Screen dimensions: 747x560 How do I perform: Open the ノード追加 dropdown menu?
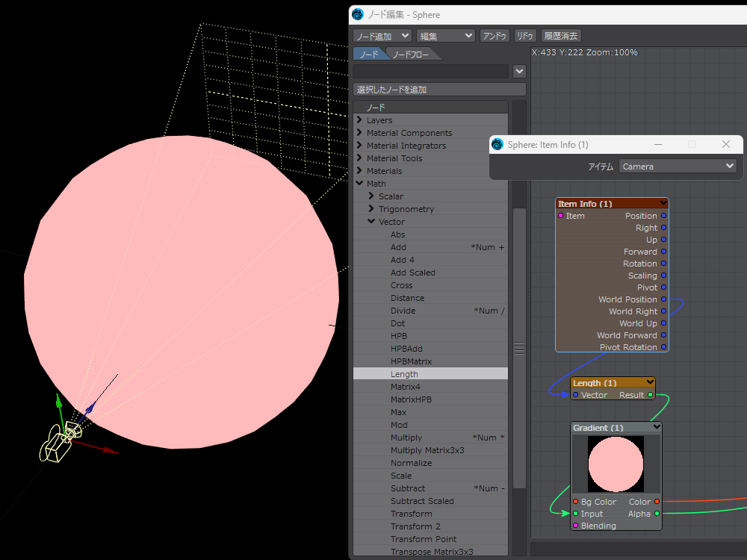tap(382, 36)
